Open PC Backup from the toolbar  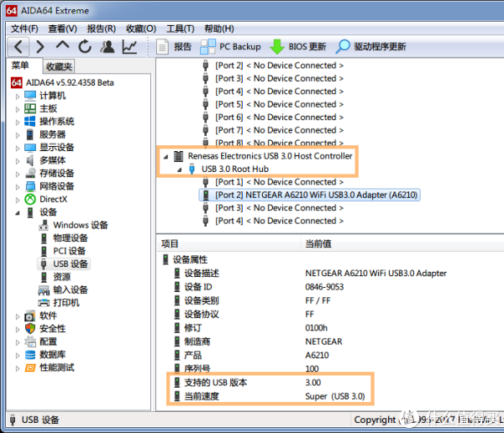[230, 47]
